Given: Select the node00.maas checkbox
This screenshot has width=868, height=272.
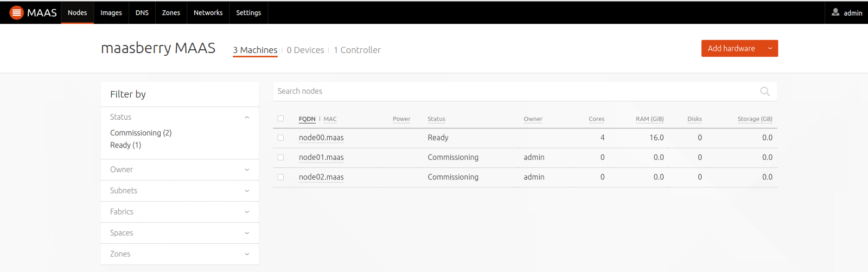Looking at the screenshot, I should (x=280, y=138).
